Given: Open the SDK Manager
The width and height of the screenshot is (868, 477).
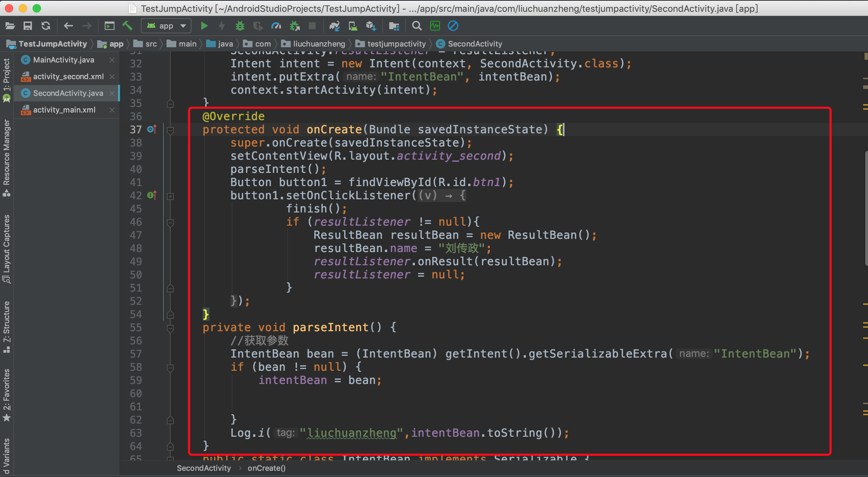Looking at the screenshot, I should point(371,26).
